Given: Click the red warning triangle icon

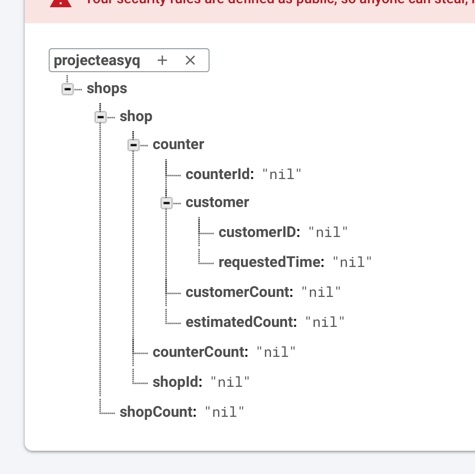Looking at the screenshot, I should [x=61, y=3].
